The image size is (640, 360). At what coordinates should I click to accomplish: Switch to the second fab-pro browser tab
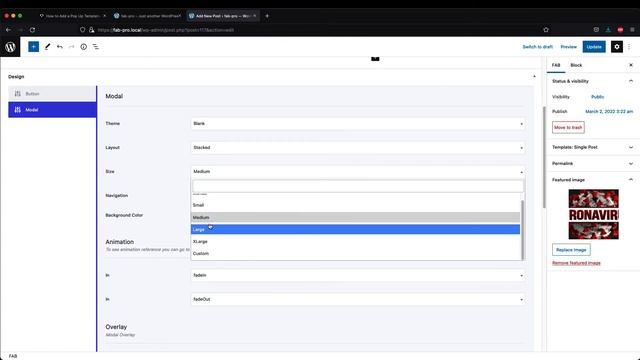148,16
